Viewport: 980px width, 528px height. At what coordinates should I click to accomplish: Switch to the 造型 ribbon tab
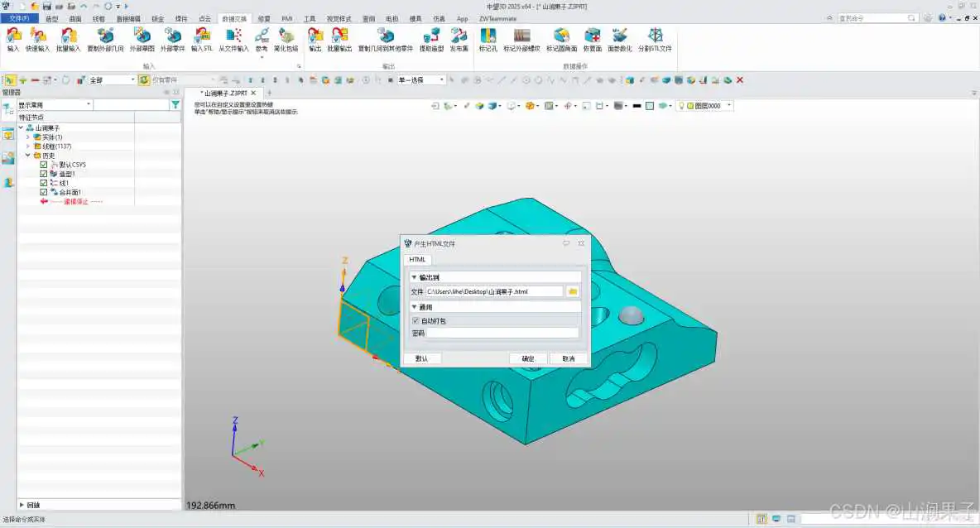[52, 19]
